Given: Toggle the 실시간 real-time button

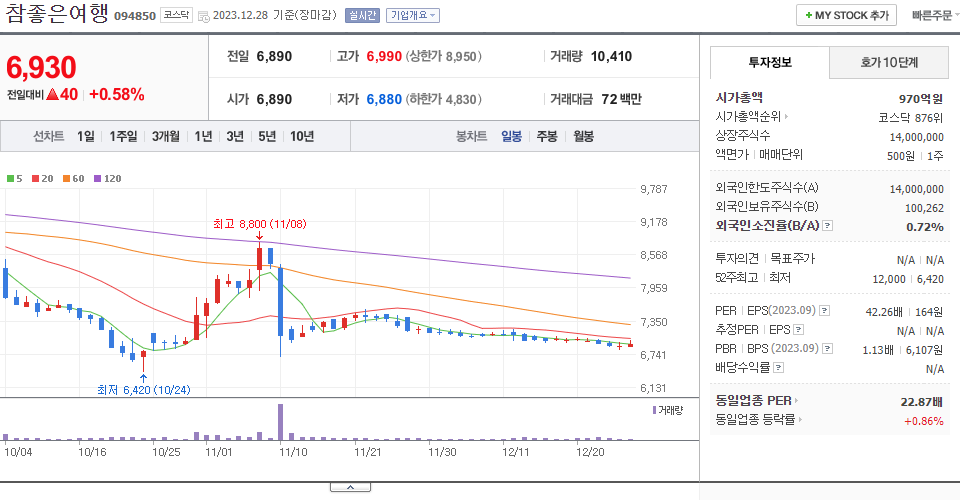Looking at the screenshot, I should (x=362, y=15).
